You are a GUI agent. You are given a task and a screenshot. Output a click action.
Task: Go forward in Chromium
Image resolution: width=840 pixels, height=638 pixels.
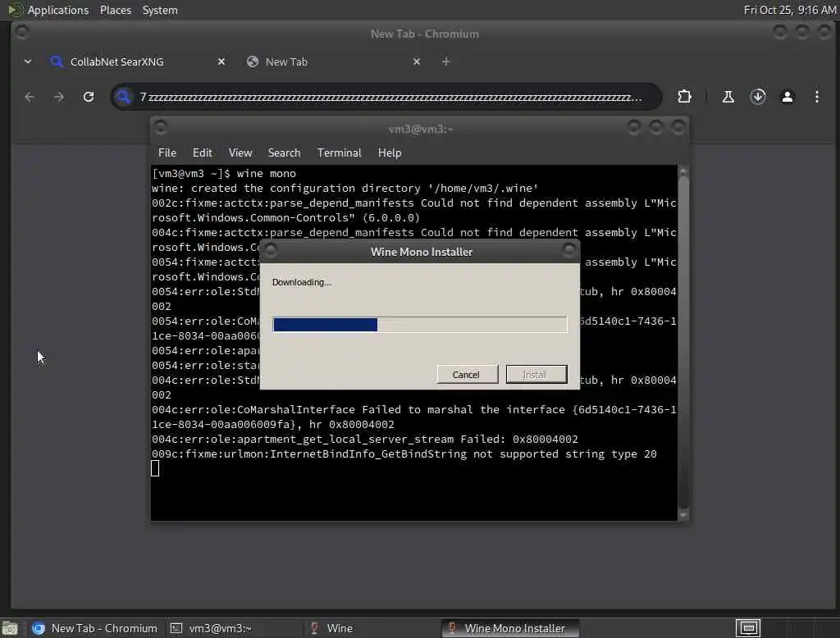59,97
